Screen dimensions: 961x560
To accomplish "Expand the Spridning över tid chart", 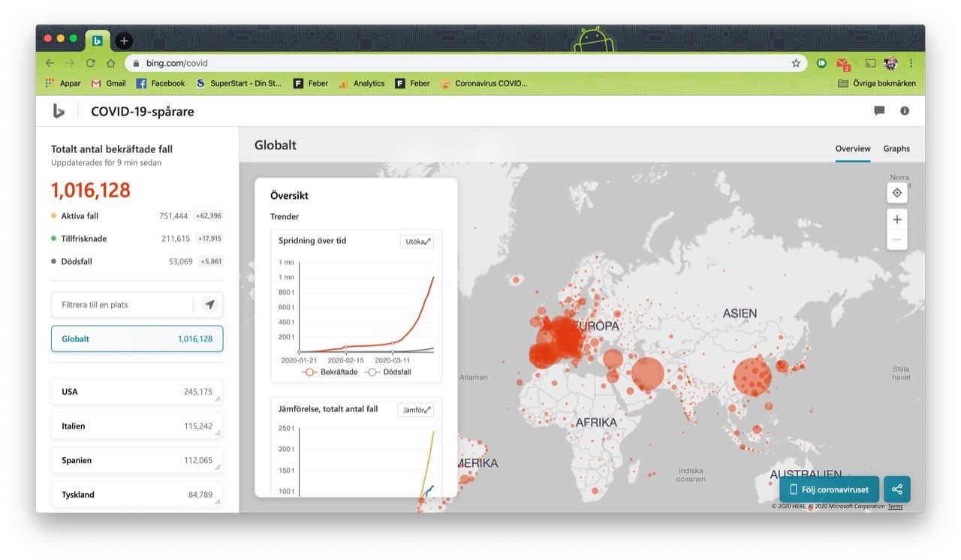I will pyautogui.click(x=417, y=242).
